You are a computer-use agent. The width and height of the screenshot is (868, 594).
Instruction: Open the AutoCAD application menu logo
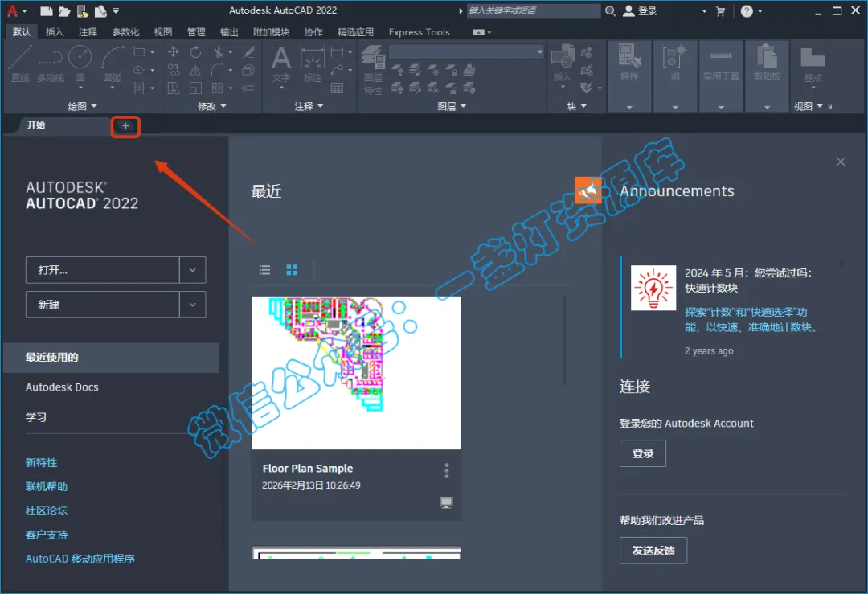[12, 10]
